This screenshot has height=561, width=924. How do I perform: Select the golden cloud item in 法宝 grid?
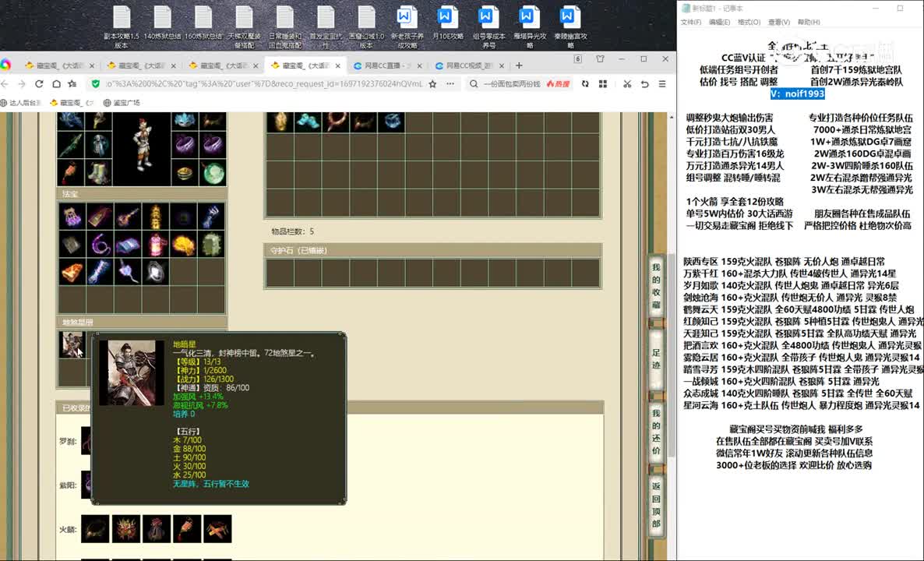[184, 245]
